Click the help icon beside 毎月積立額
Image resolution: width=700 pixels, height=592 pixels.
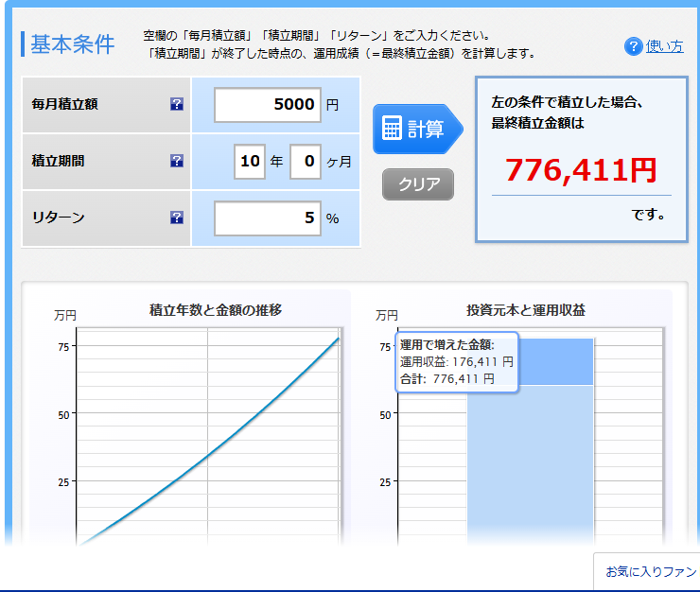177,104
